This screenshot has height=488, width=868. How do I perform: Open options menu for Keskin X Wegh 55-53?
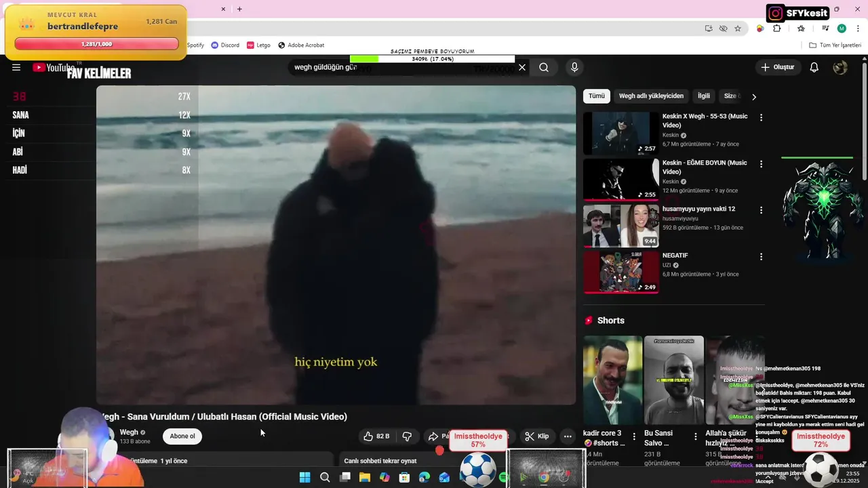(x=761, y=117)
